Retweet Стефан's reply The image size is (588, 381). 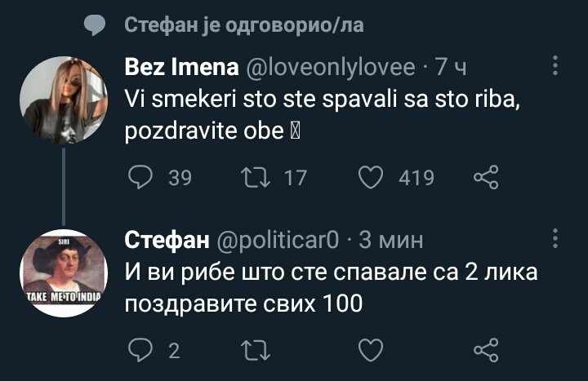262,351
